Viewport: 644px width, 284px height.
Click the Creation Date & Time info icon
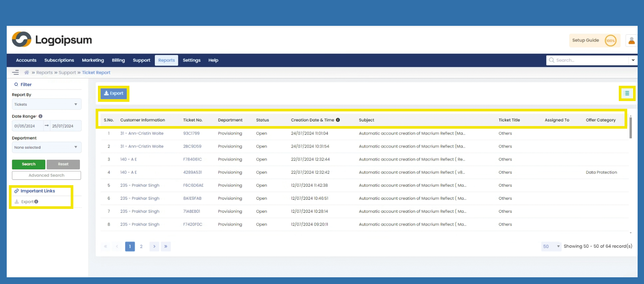click(x=338, y=120)
